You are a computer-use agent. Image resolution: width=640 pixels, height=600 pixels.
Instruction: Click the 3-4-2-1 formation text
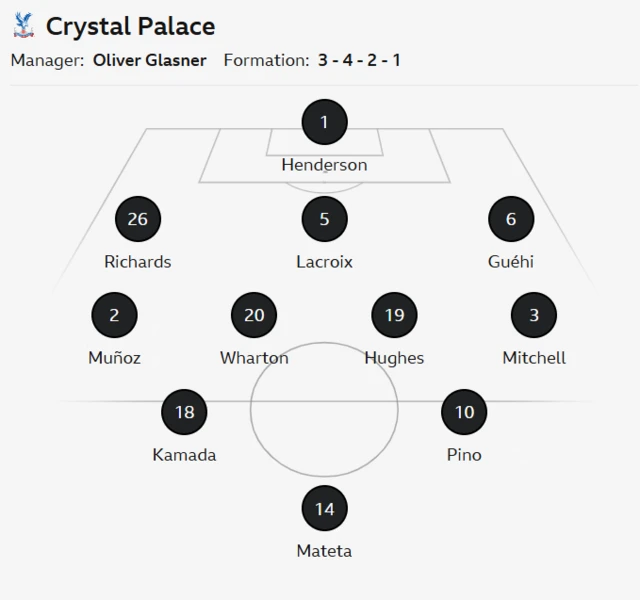[359, 60]
